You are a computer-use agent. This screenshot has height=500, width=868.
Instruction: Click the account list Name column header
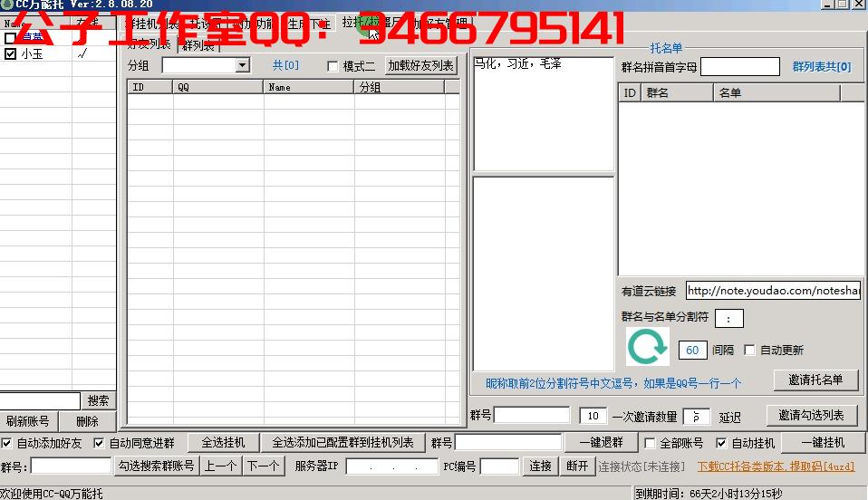point(35,24)
